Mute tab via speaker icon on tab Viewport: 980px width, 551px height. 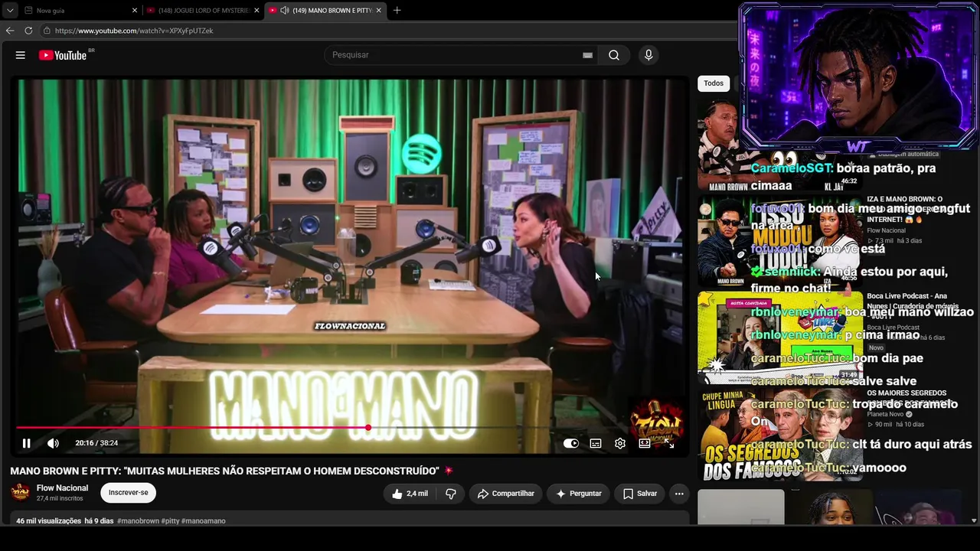285,11
